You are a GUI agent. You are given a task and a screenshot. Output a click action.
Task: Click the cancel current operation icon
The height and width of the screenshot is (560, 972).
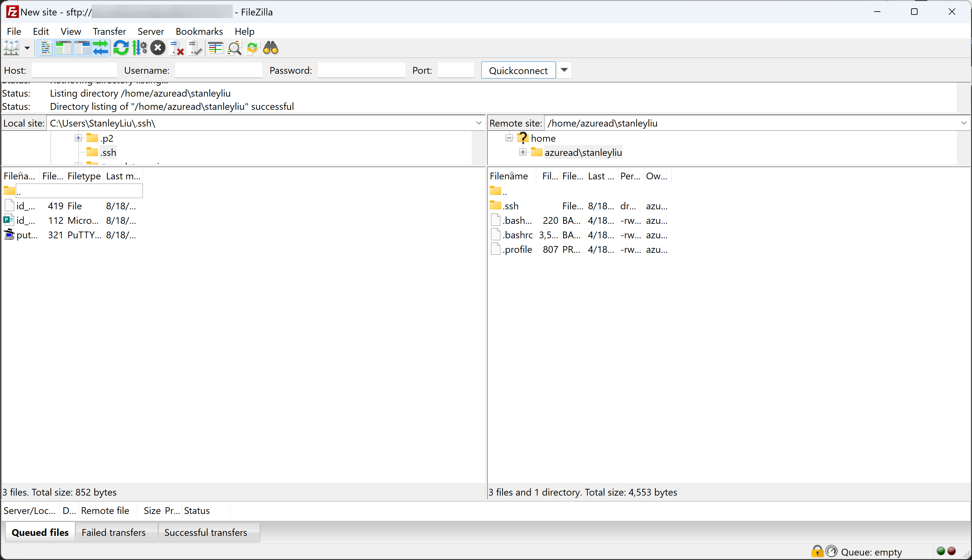click(157, 48)
